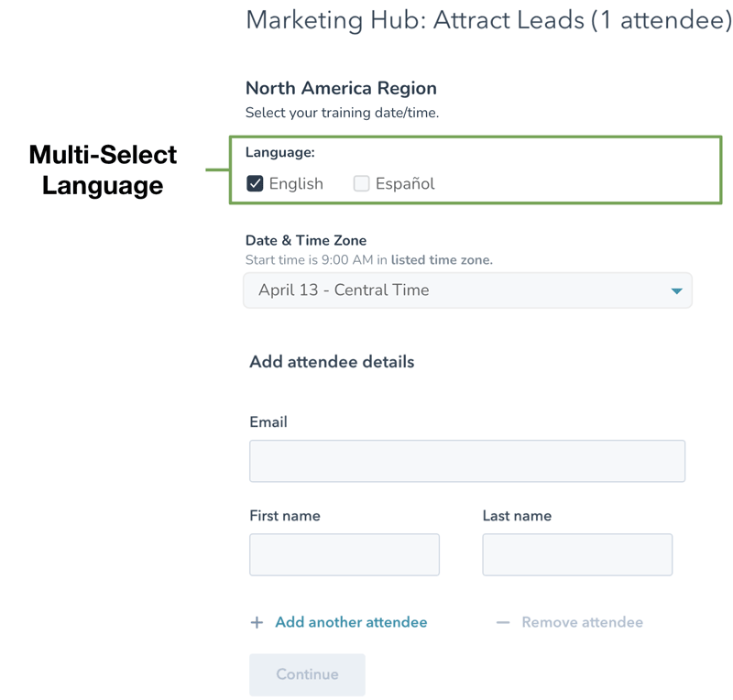
Task: Click the North America Region heading
Action: coord(341,89)
